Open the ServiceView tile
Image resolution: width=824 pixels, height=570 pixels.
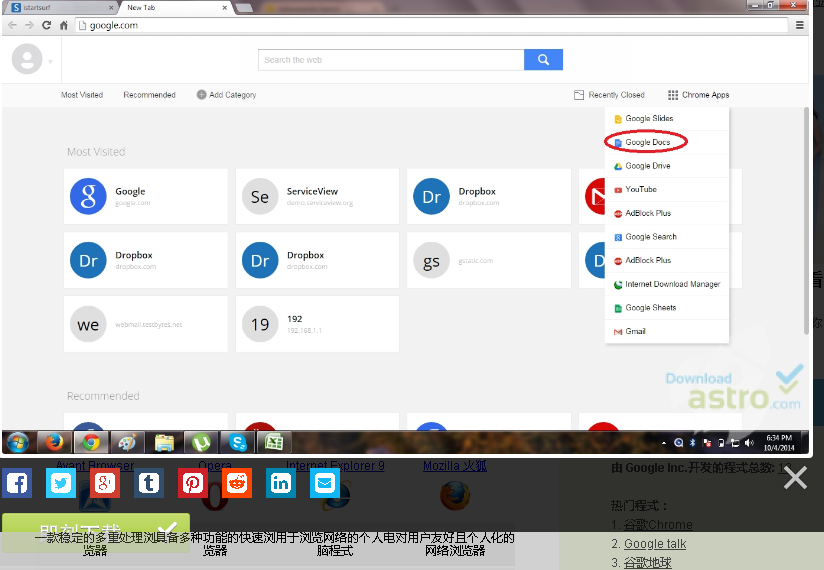[x=317, y=196]
